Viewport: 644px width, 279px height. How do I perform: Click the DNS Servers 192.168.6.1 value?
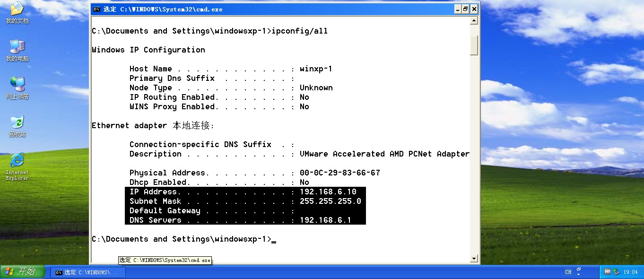[326, 220]
